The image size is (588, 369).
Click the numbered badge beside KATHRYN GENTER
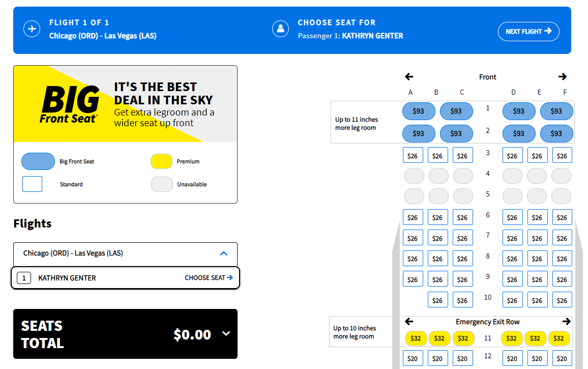click(x=24, y=278)
